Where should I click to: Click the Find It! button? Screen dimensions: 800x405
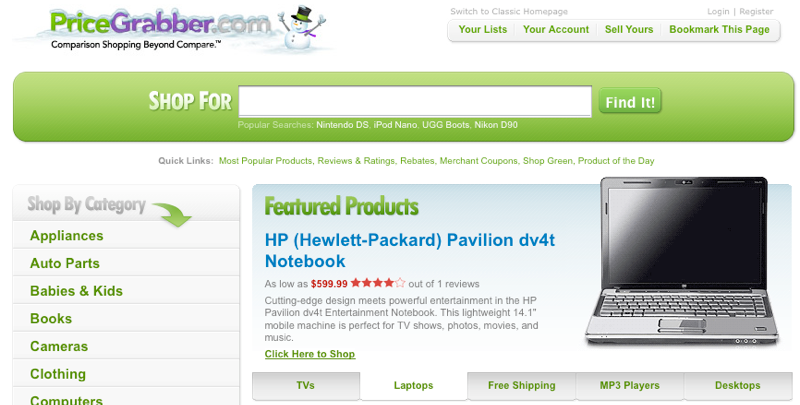point(630,101)
